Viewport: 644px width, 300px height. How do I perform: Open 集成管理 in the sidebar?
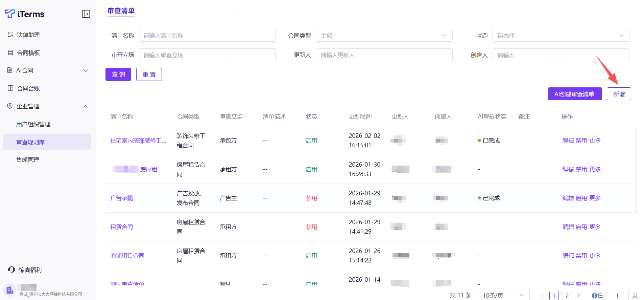coord(28,160)
